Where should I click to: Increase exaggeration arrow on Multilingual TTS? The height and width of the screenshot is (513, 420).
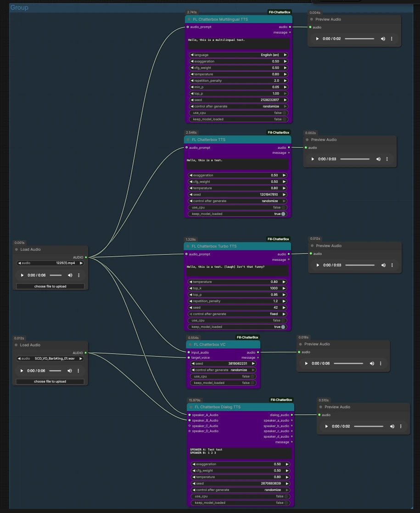(x=285, y=62)
